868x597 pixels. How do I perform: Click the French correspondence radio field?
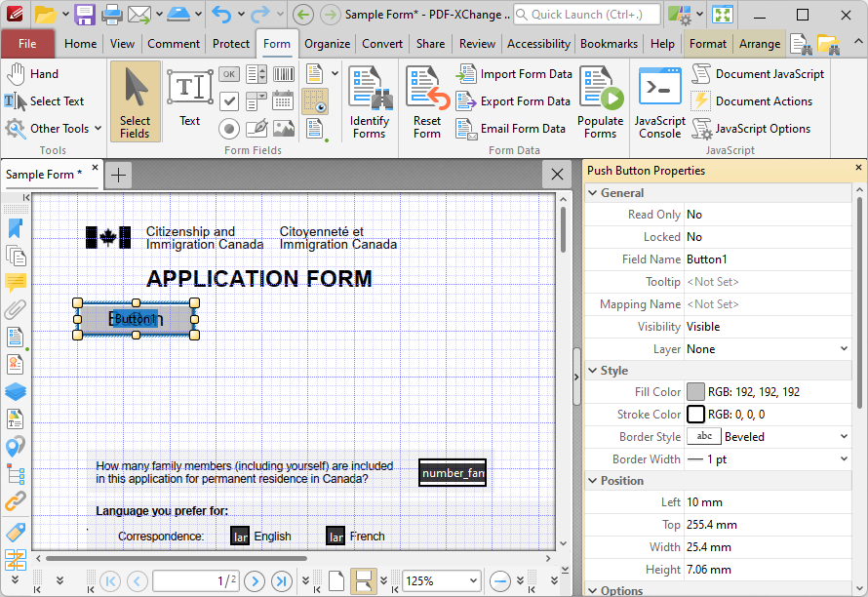tap(335, 537)
